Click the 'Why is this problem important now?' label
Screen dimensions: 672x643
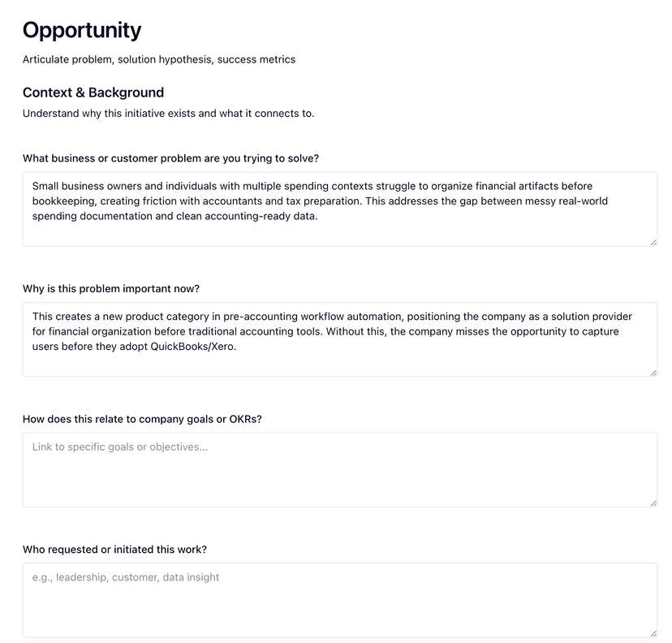(111, 288)
